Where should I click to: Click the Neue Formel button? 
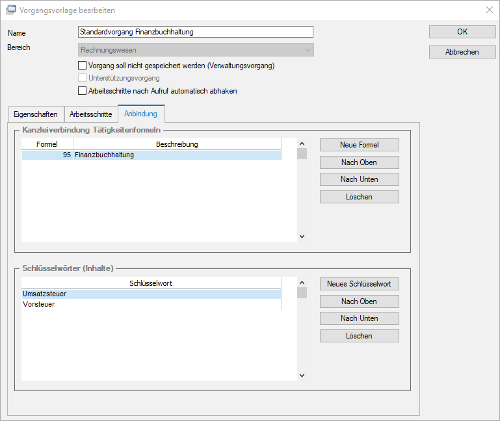click(359, 145)
